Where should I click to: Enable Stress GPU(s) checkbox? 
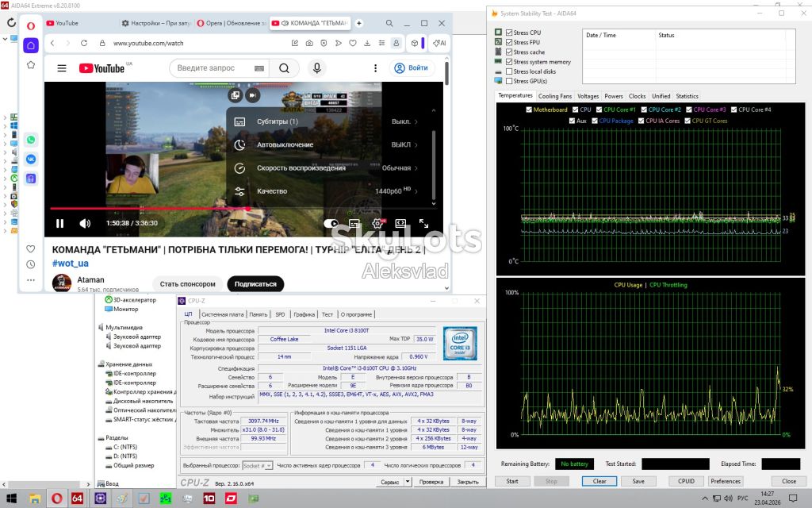(x=509, y=81)
